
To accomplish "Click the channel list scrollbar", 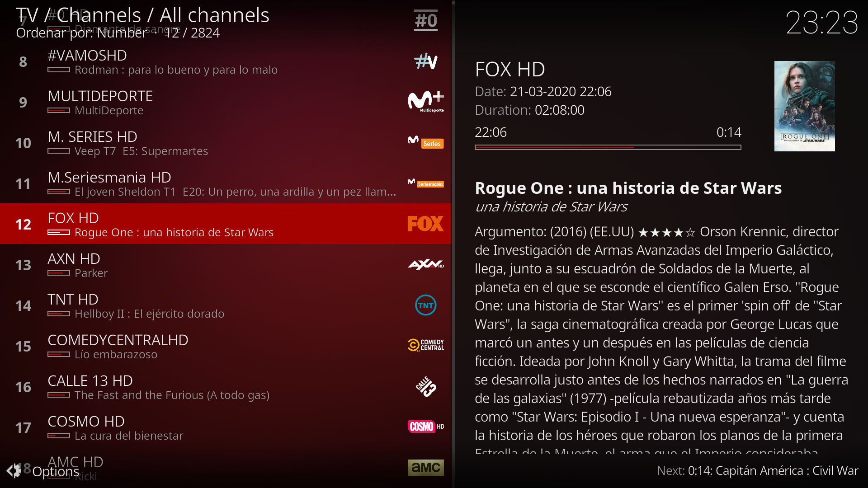I will [453, 244].
